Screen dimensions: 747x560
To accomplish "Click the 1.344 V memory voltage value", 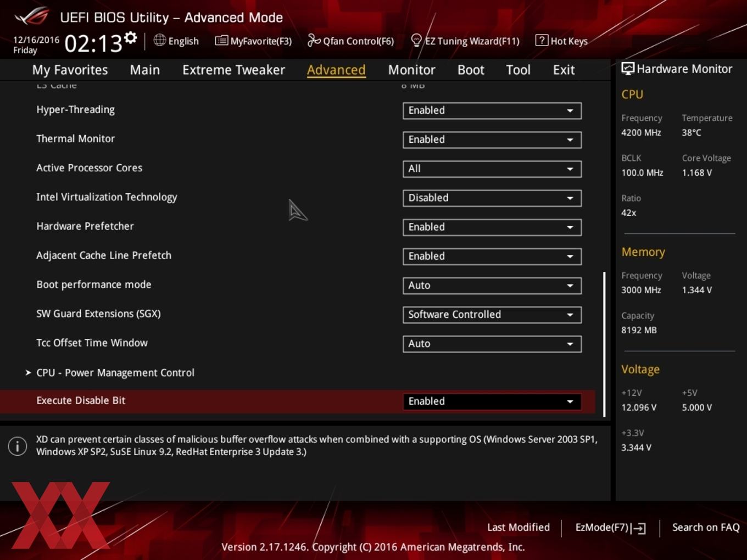I will click(x=697, y=290).
